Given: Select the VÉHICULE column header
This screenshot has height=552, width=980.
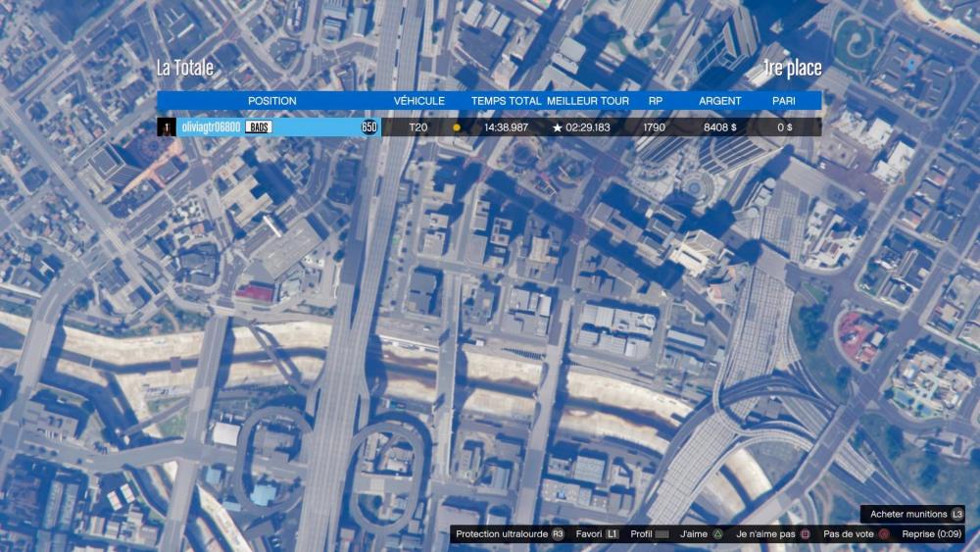Looking at the screenshot, I should pyautogui.click(x=418, y=101).
